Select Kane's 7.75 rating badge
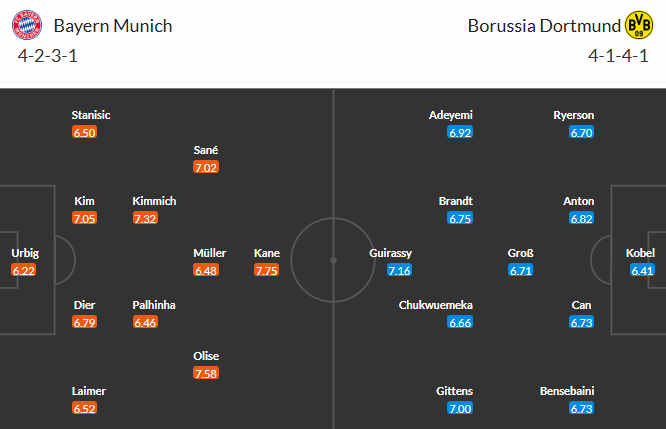 (266, 270)
